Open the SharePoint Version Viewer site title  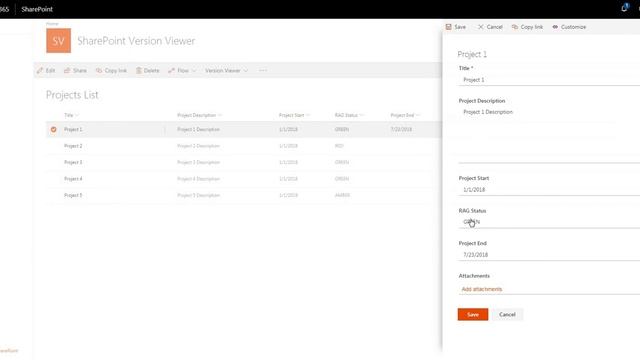tap(136, 41)
